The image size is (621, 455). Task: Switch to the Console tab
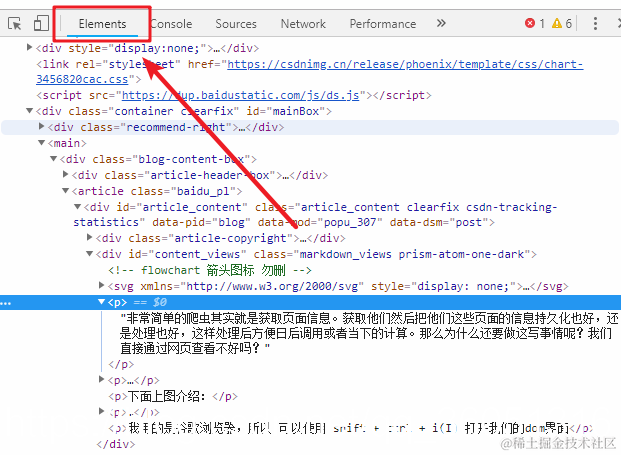click(171, 24)
